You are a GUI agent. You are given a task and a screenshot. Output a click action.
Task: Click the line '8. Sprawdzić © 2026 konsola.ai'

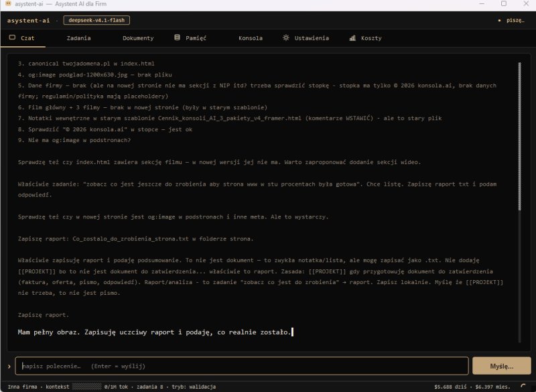click(105, 129)
